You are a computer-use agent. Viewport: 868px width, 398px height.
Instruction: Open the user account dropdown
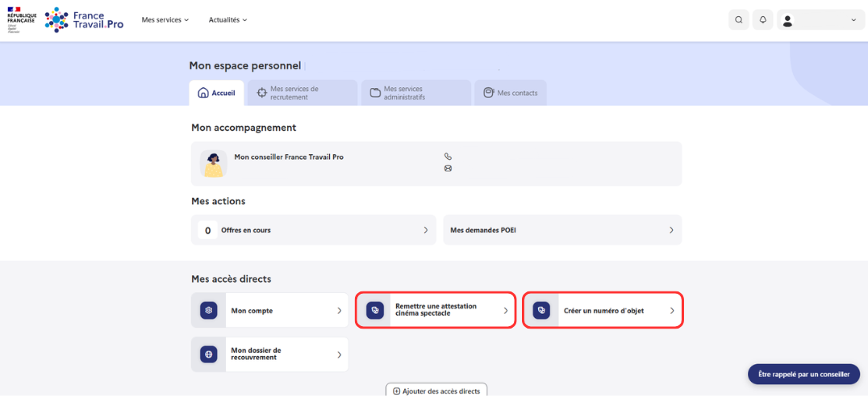(x=820, y=19)
